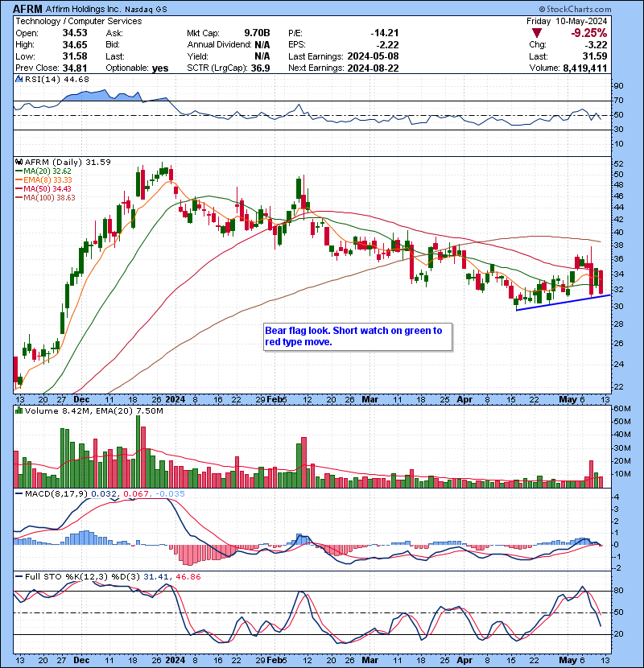Click the Chg value -3.22
644x668 pixels.
coord(596,44)
